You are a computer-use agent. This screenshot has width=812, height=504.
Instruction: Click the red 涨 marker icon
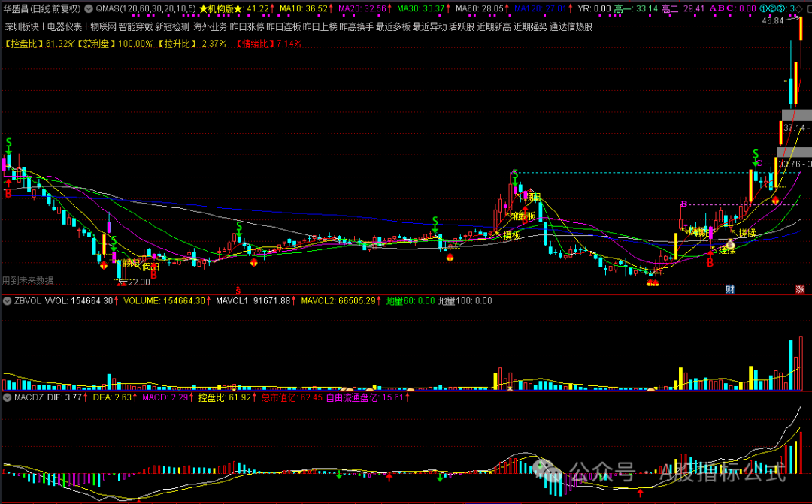800,289
